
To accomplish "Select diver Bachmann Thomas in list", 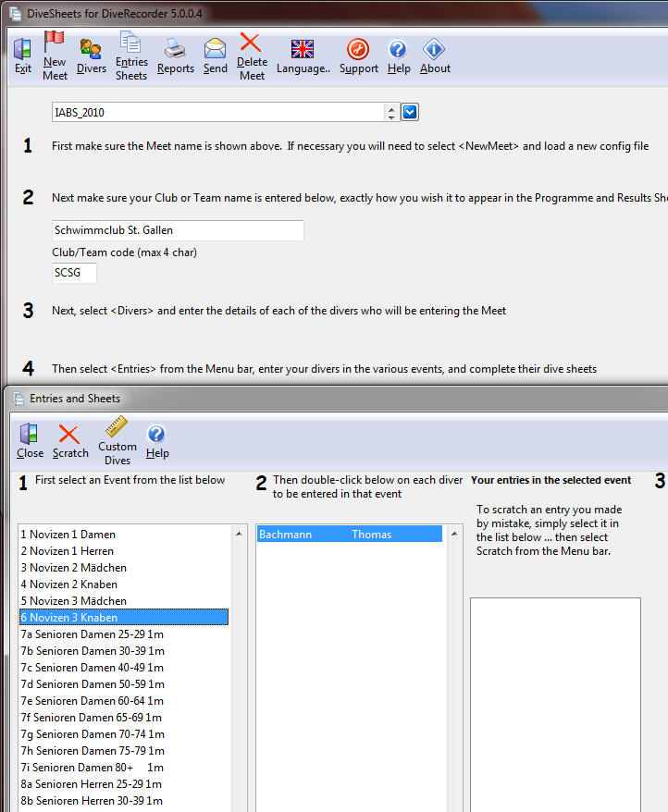I will click(350, 534).
